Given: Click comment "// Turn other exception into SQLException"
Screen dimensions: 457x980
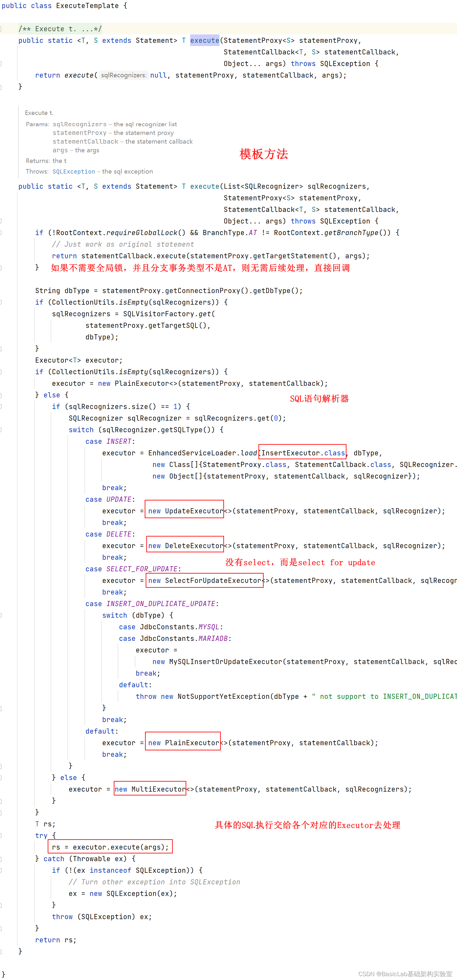Looking at the screenshot, I should click(154, 882).
